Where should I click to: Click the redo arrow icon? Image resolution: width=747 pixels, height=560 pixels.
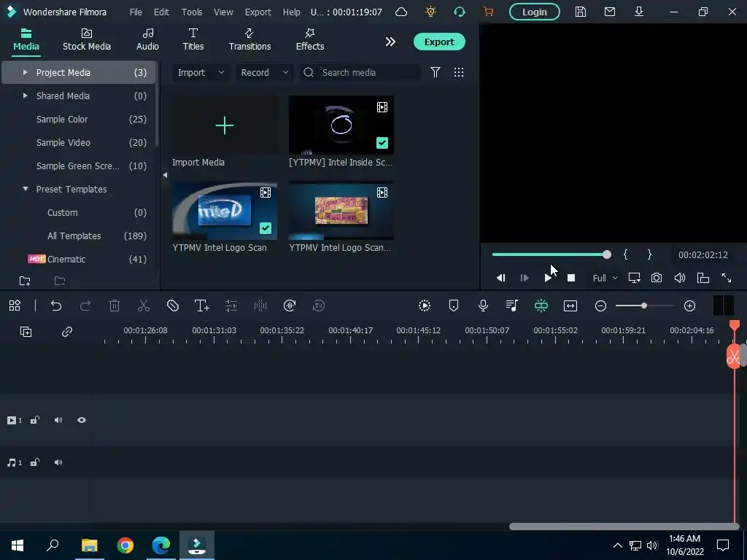[85, 306]
